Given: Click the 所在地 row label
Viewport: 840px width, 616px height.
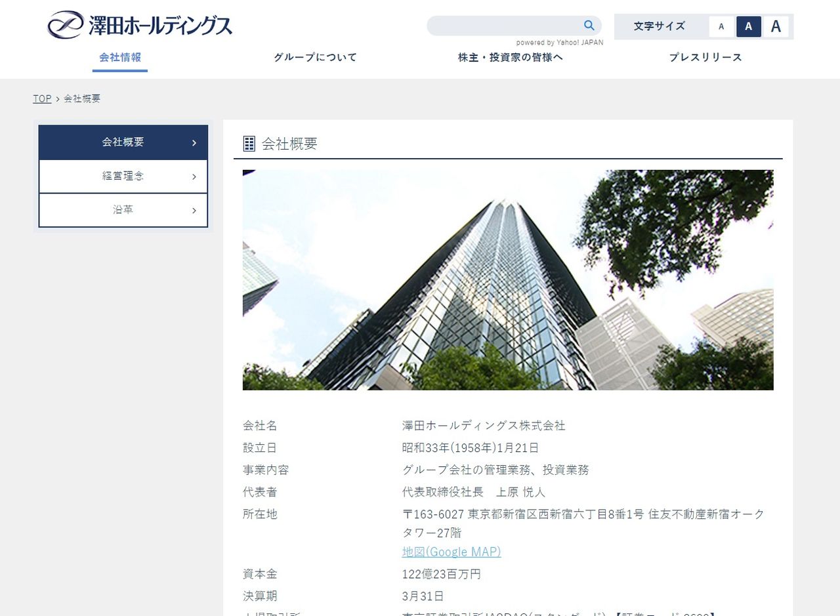Looking at the screenshot, I should (260, 515).
